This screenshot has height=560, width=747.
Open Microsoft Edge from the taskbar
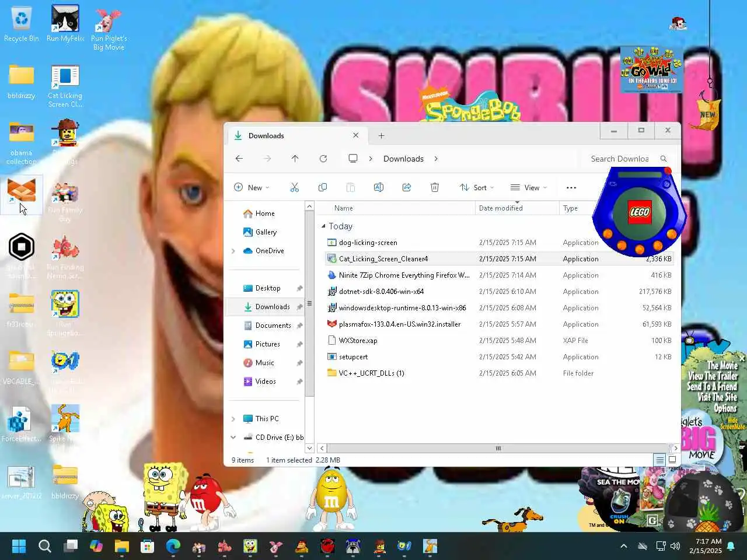coord(173,546)
